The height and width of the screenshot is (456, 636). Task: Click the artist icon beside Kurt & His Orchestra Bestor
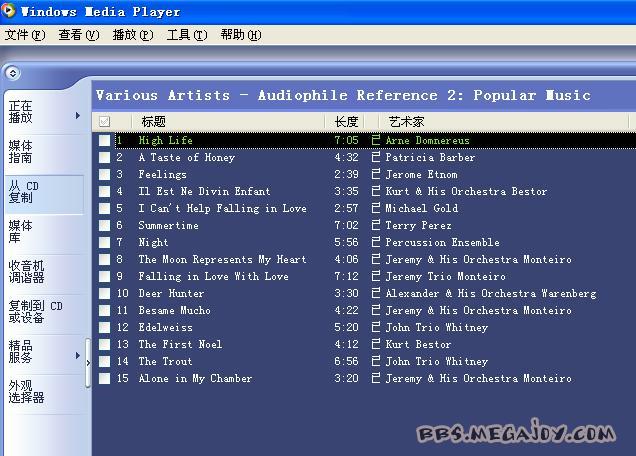(376, 191)
